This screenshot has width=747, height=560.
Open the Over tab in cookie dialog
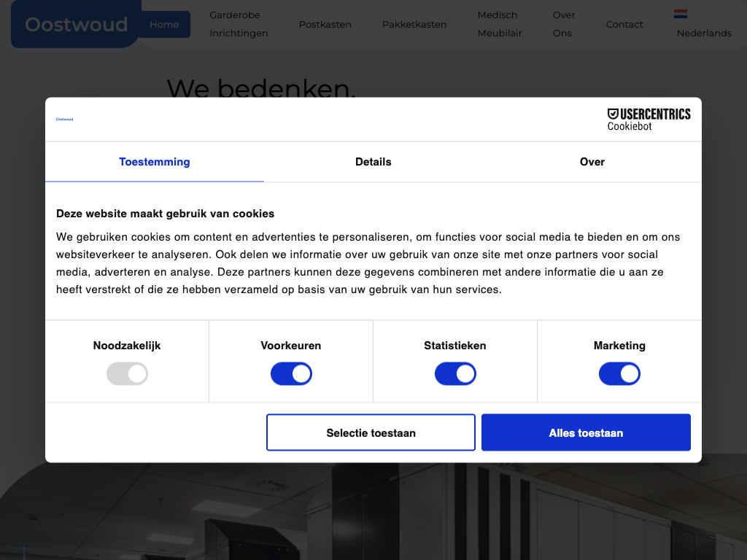592,162
